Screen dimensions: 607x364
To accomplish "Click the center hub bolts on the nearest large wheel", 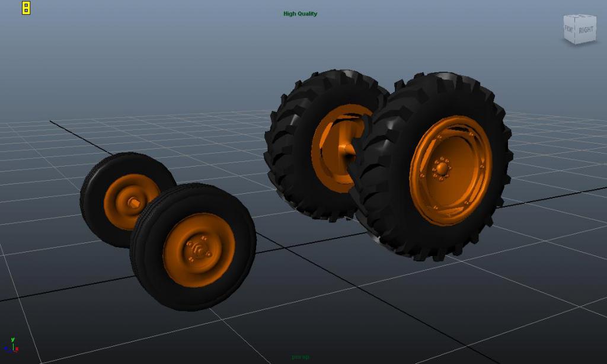I will pos(441,168).
